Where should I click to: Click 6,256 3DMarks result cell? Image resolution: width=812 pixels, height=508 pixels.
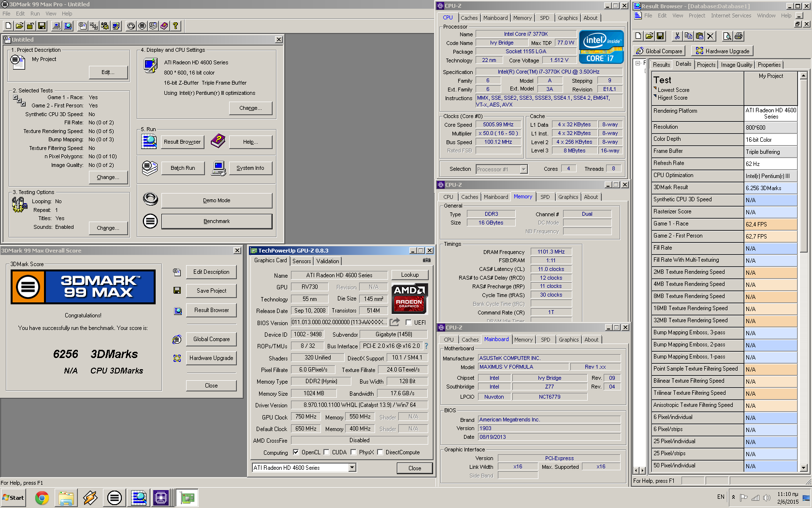coord(770,188)
